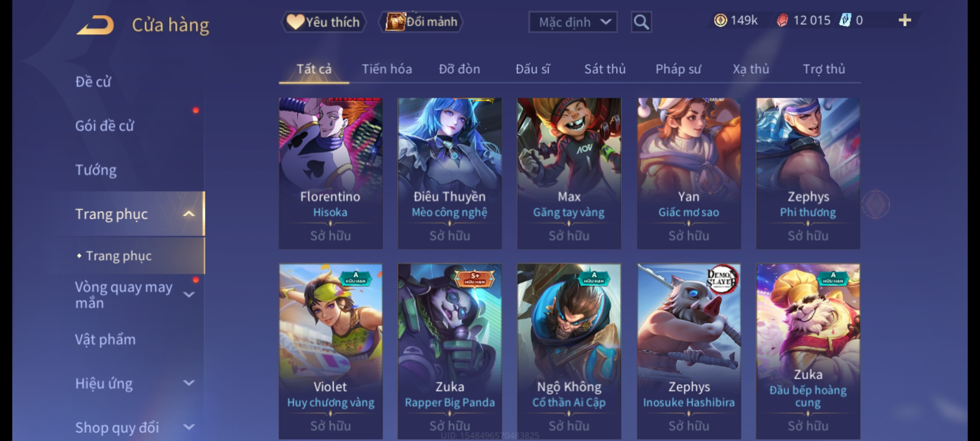Image resolution: width=980 pixels, height=441 pixels.
Task: Open Tướng in the sidebar
Action: tap(96, 170)
